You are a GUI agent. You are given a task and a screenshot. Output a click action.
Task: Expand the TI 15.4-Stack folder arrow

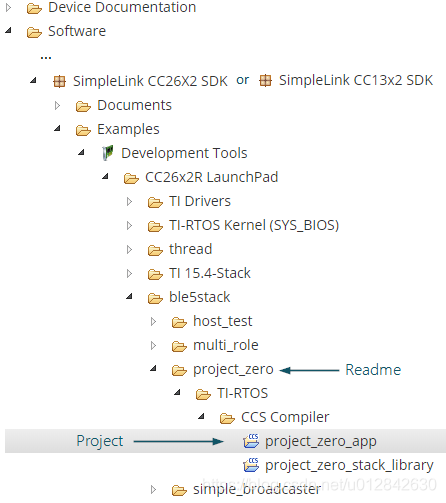point(129,273)
